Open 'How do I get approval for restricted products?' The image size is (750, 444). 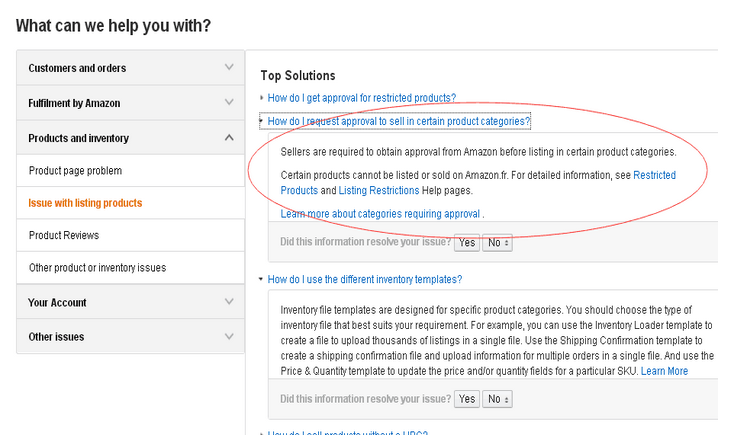pos(361,98)
